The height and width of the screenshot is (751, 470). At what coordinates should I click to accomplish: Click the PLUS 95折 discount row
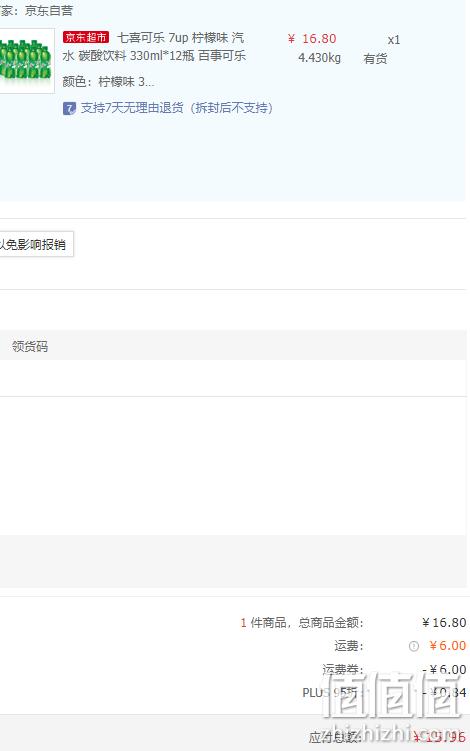384,692
